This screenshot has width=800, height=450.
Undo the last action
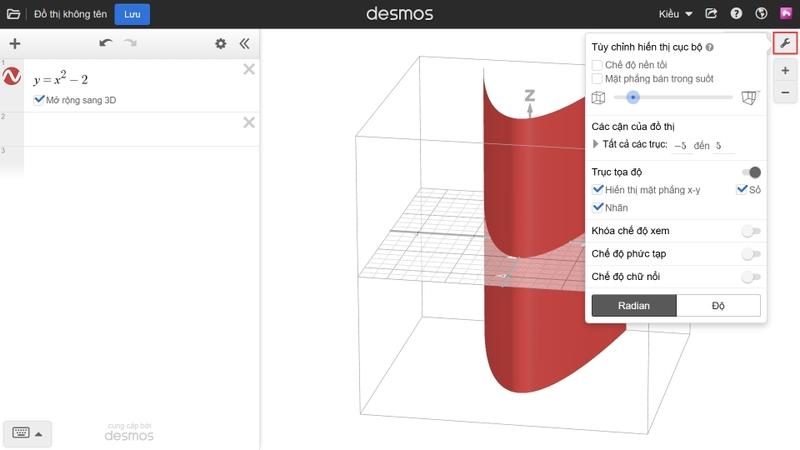(x=106, y=43)
